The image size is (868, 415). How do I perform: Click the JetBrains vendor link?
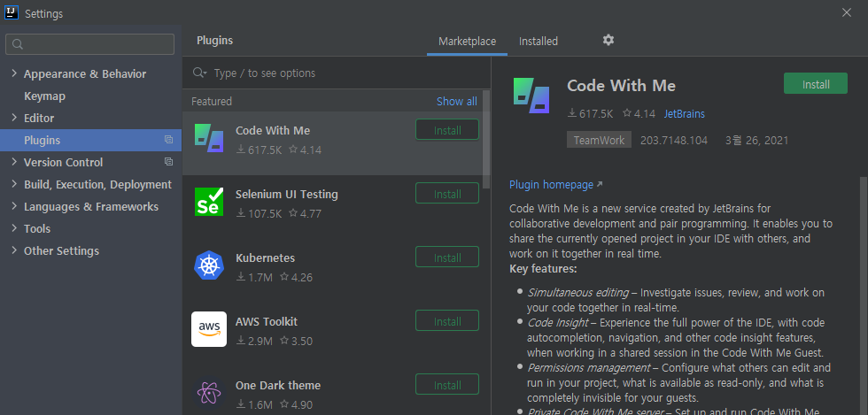pyautogui.click(x=684, y=114)
